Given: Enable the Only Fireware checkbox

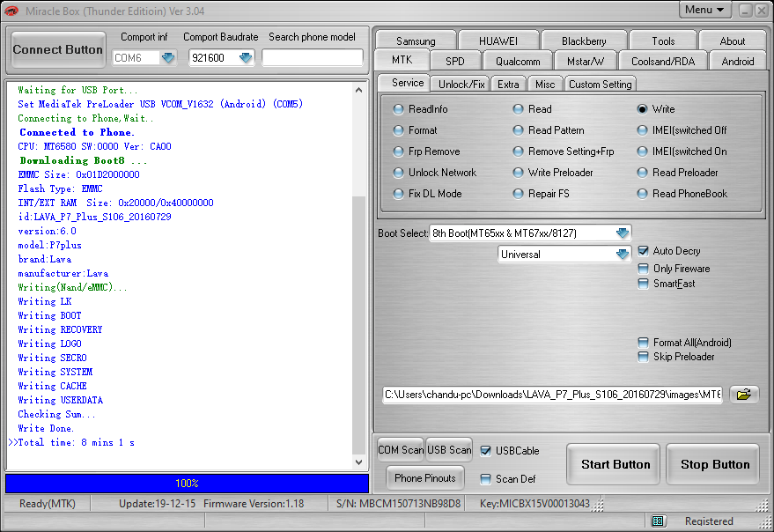Looking at the screenshot, I should point(643,269).
